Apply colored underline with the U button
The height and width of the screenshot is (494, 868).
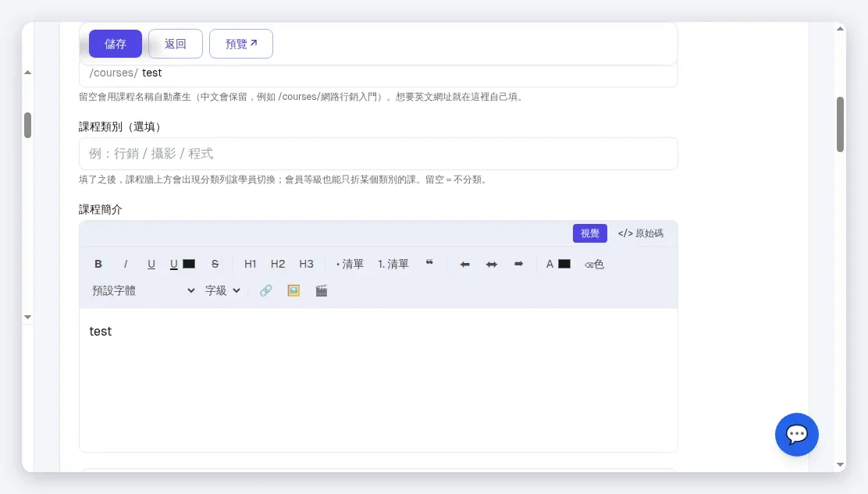[174, 264]
